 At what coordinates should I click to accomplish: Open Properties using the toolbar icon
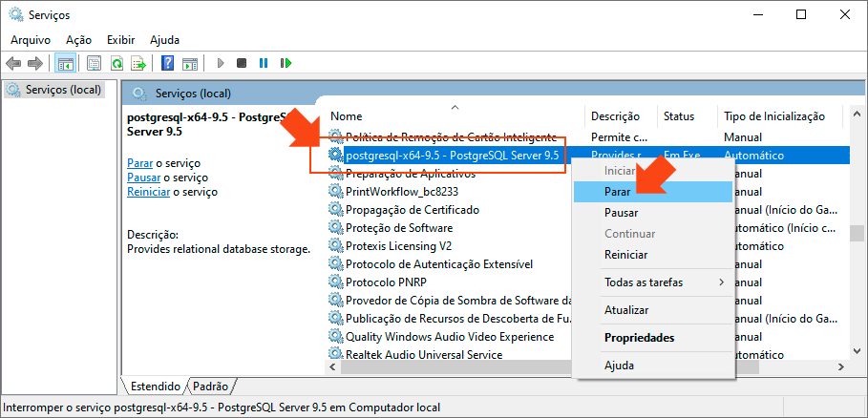(x=95, y=63)
